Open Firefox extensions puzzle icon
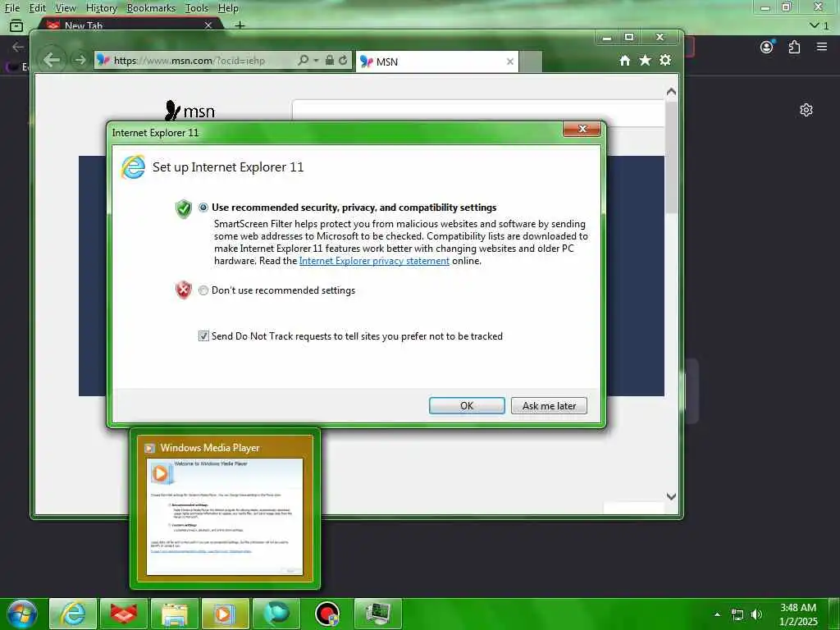Screen dimensions: 840x630 pyautogui.click(x=794, y=47)
